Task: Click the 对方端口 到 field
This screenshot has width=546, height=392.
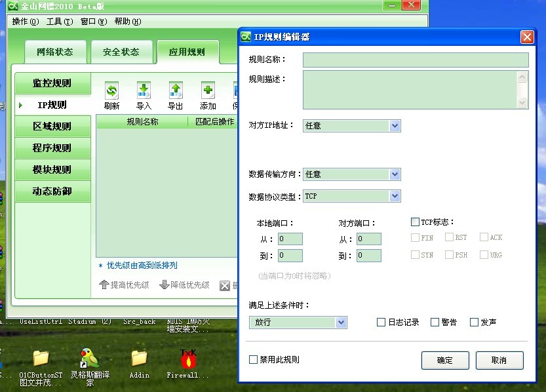Action: pyautogui.click(x=369, y=256)
